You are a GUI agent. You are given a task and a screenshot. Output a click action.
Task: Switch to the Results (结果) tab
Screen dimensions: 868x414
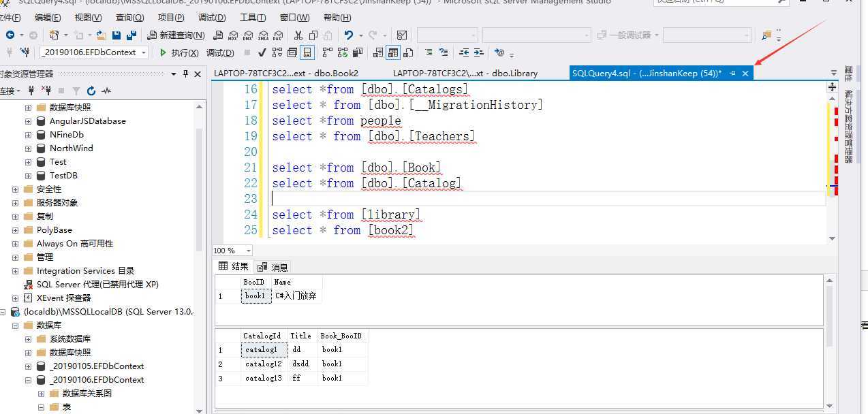[x=234, y=266]
